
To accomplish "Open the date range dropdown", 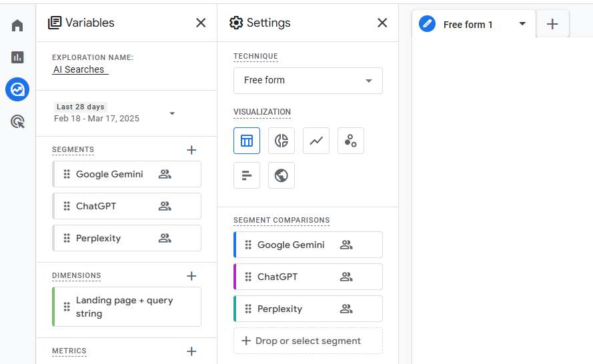I will [x=172, y=113].
